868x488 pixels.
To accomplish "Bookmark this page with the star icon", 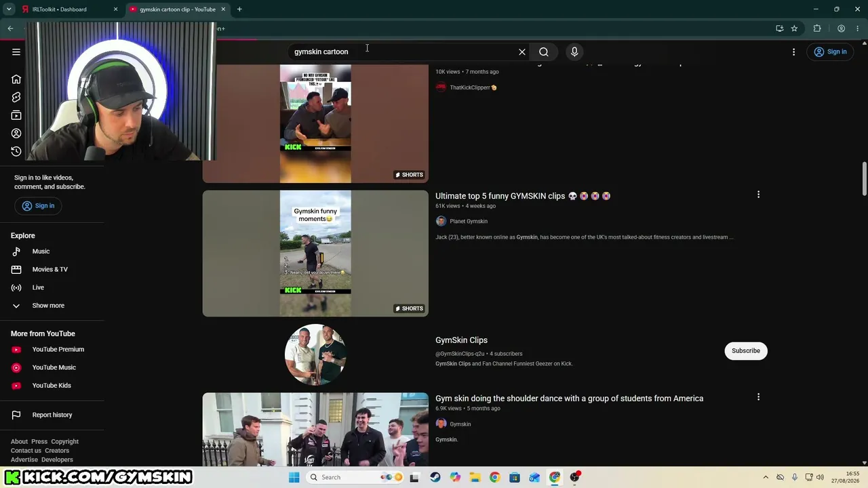I will click(794, 28).
